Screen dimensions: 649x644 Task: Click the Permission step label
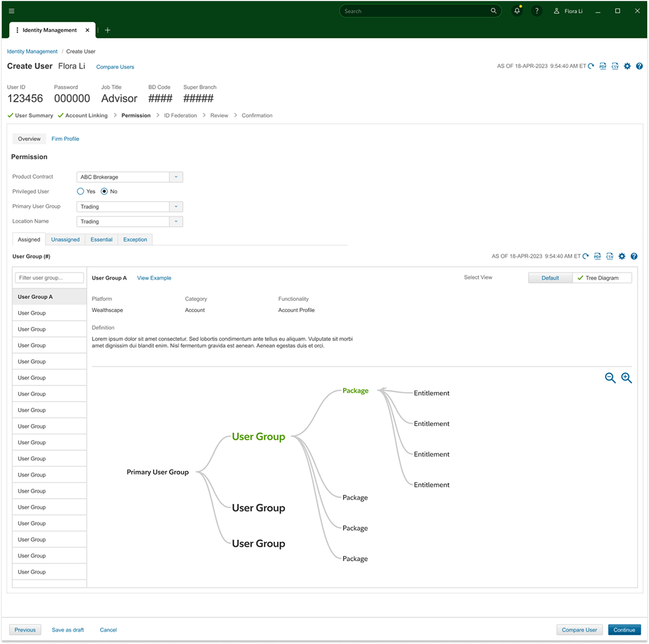click(x=136, y=115)
